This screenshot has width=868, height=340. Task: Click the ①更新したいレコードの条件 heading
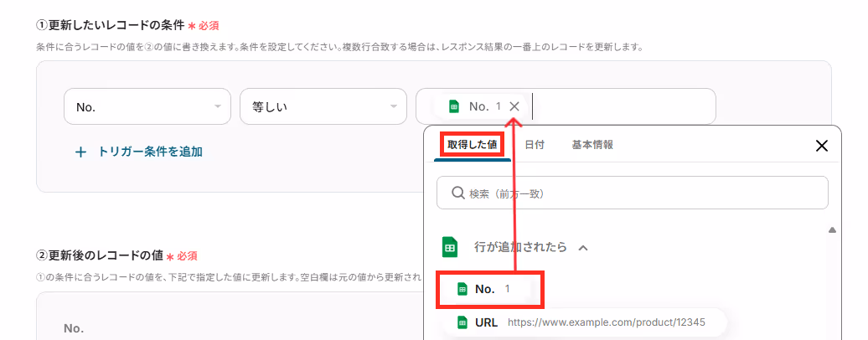110,25
